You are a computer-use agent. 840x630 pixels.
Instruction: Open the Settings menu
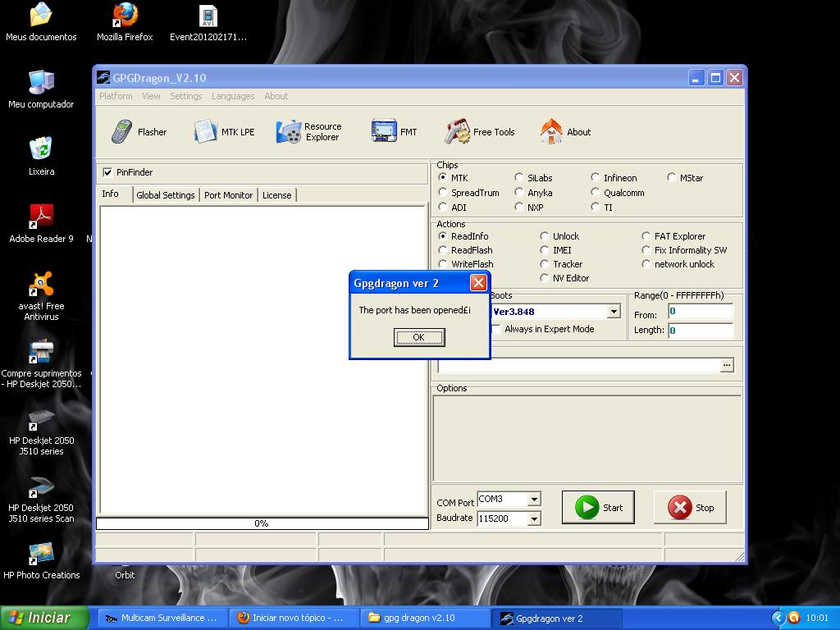pyautogui.click(x=186, y=96)
